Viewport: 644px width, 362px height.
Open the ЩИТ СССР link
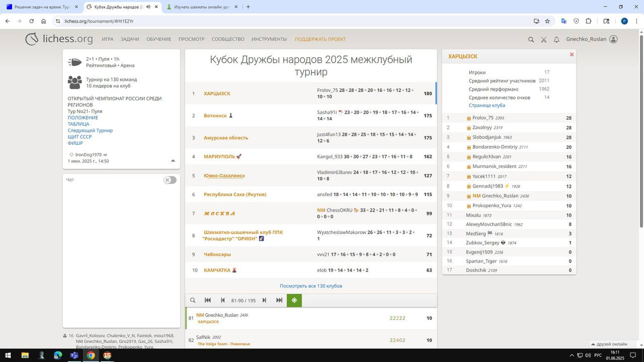tap(79, 137)
